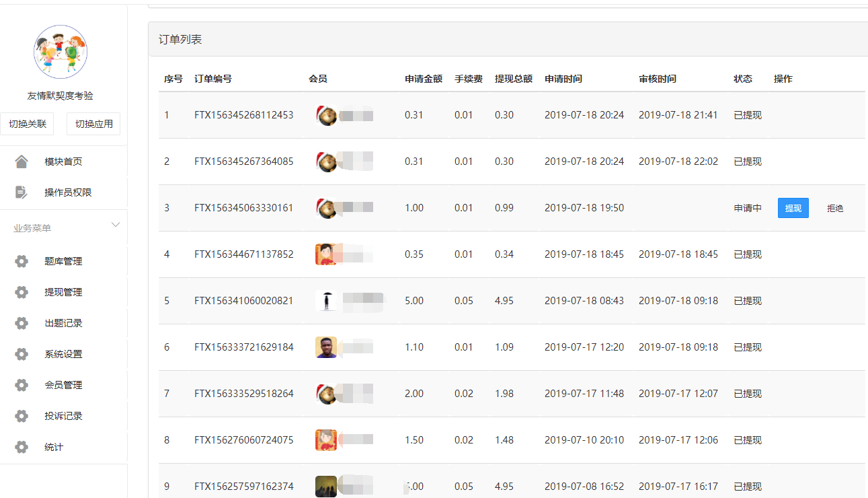Screen dimensions: 868x498
Task: Click order number FTX156341060020821
Action: point(244,301)
